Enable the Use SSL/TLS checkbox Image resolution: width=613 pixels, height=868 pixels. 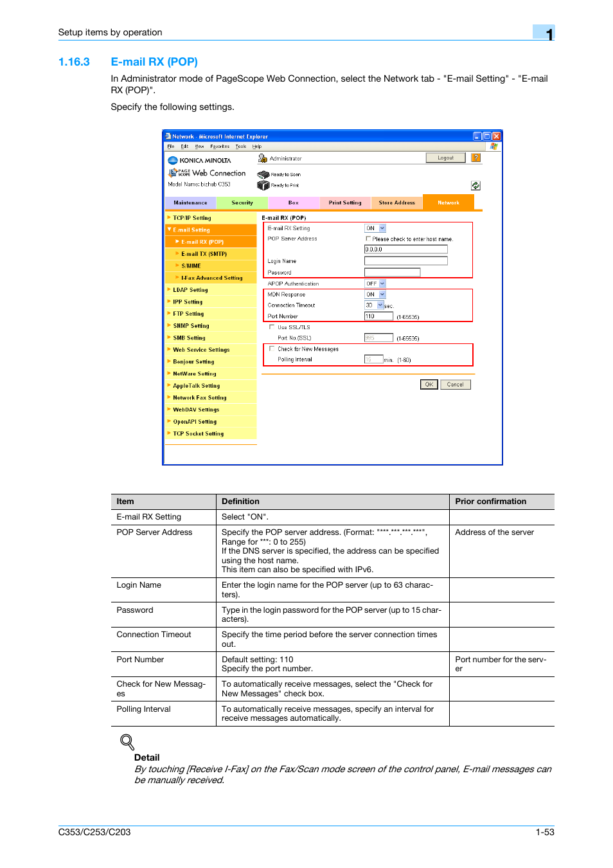coord(272,327)
